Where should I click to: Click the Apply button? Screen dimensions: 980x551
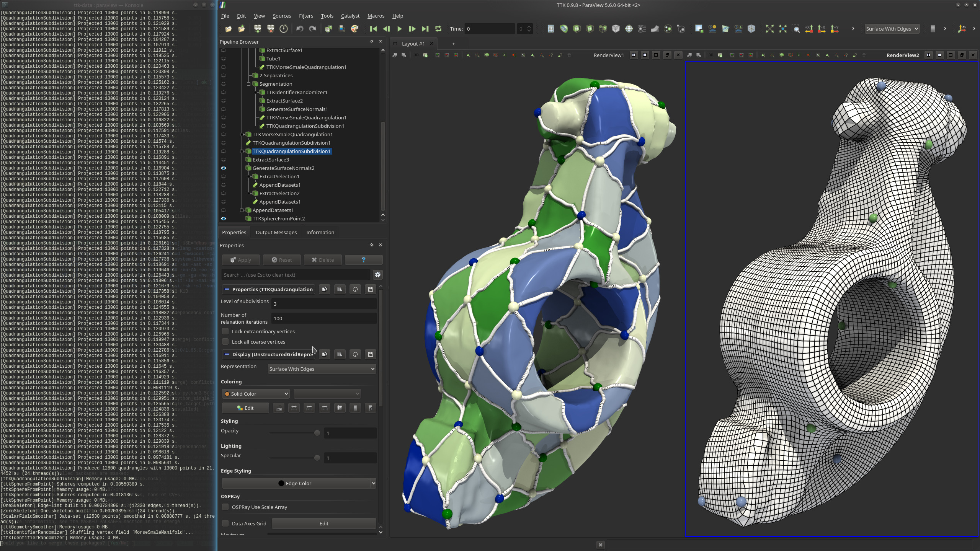[x=240, y=260]
